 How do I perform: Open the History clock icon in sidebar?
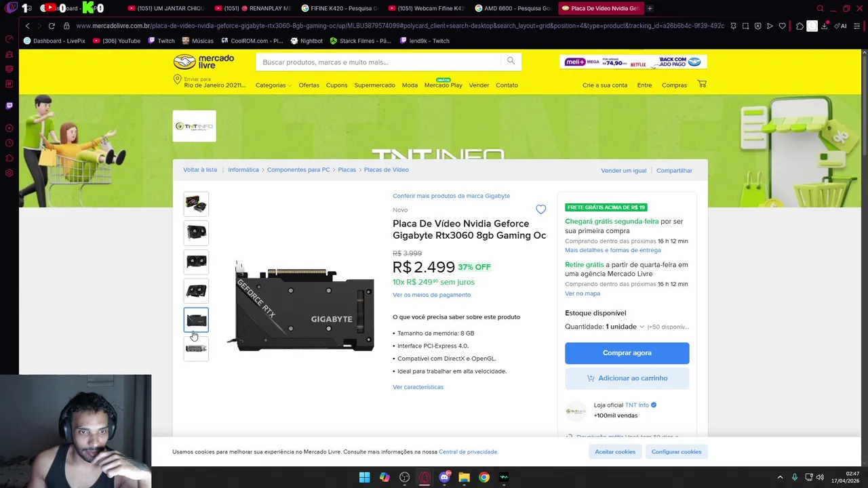tap(9, 143)
